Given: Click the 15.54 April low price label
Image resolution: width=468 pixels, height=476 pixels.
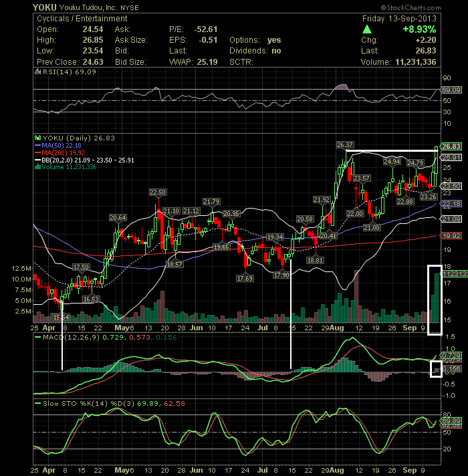Looking at the screenshot, I should 62,318.
